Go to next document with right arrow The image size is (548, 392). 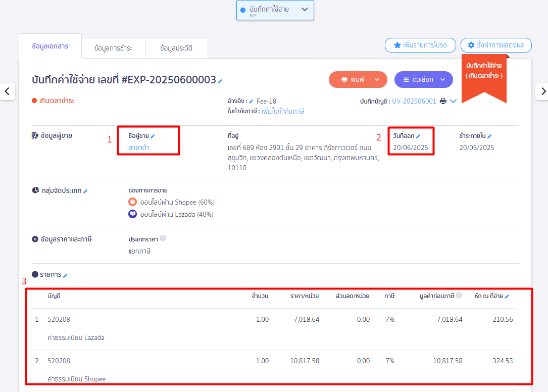click(543, 91)
